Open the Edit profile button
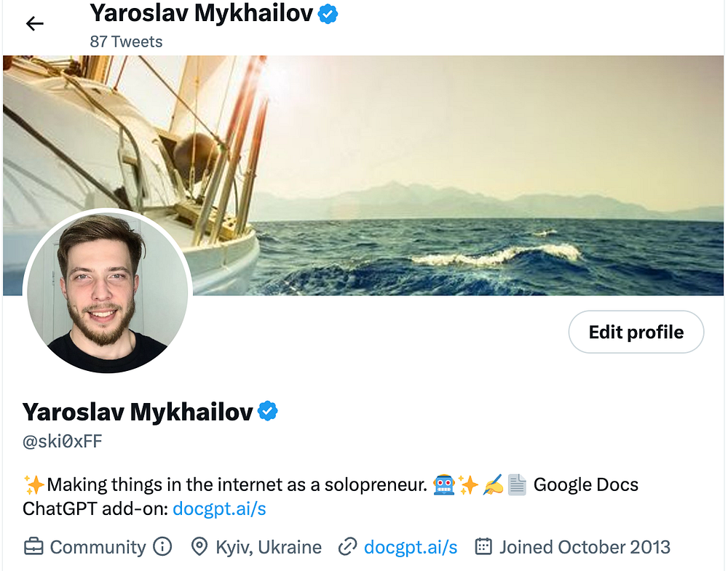 [636, 332]
